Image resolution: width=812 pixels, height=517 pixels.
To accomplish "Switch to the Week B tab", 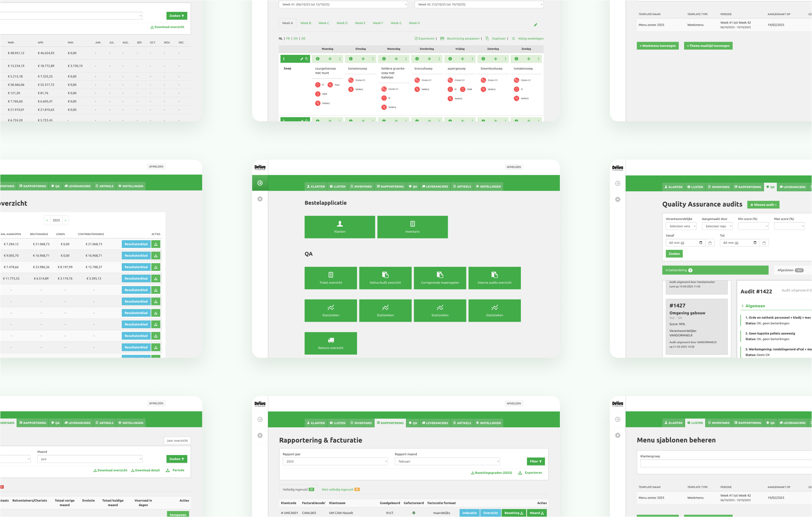I will point(306,23).
